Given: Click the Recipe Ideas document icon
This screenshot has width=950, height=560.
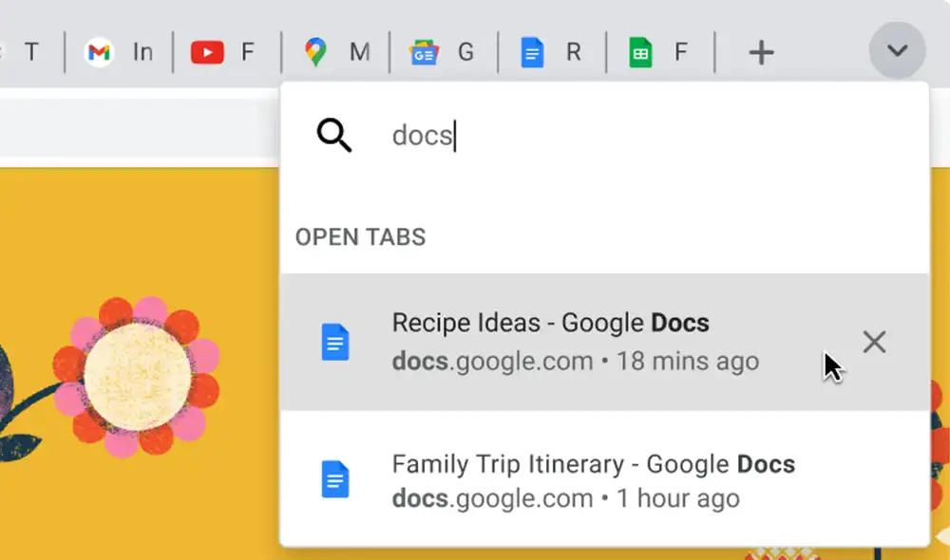Looking at the screenshot, I should click(337, 339).
